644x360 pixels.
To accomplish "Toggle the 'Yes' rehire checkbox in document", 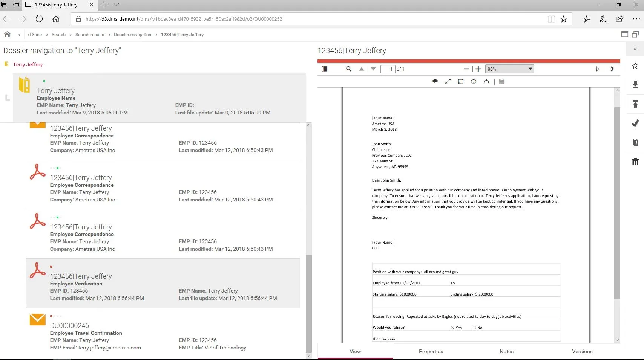I will (453, 328).
